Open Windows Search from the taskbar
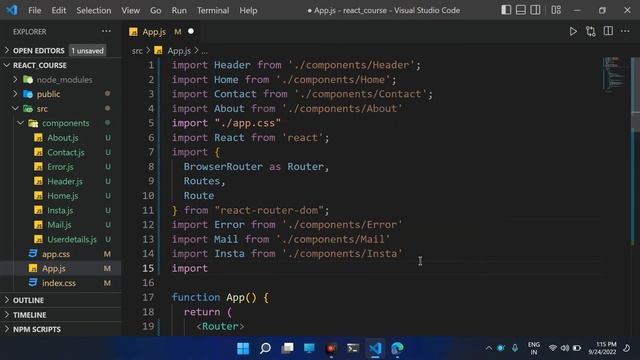This screenshot has height=360, width=640. pos(265,348)
